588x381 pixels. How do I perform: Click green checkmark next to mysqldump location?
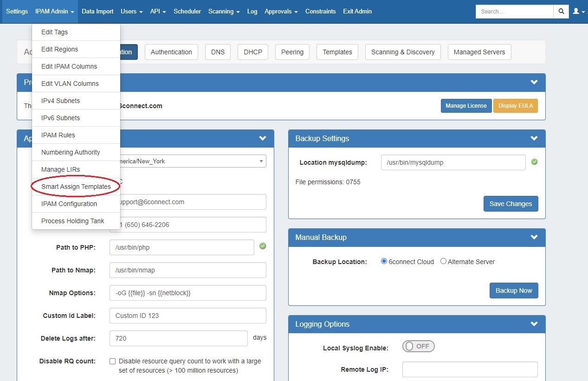coord(534,162)
